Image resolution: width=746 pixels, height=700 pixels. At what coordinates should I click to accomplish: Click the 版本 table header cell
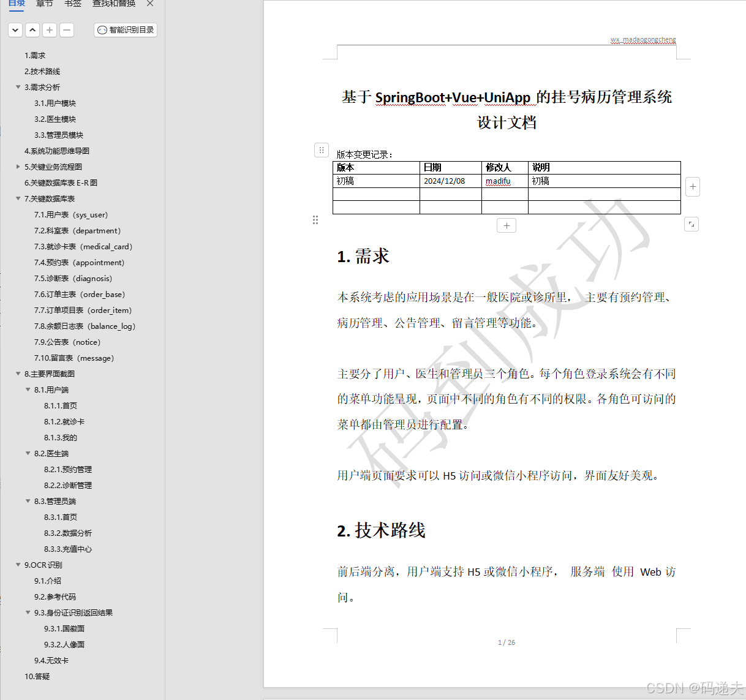(x=376, y=167)
